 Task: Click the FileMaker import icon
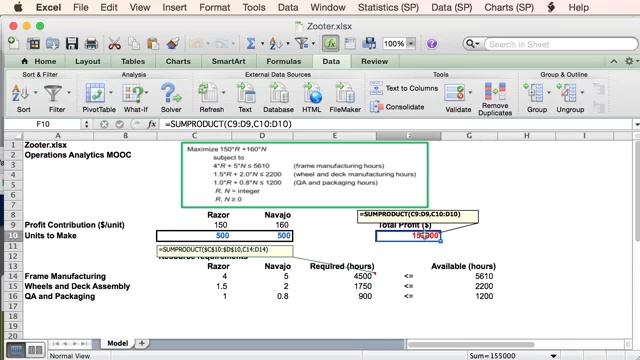tap(345, 93)
